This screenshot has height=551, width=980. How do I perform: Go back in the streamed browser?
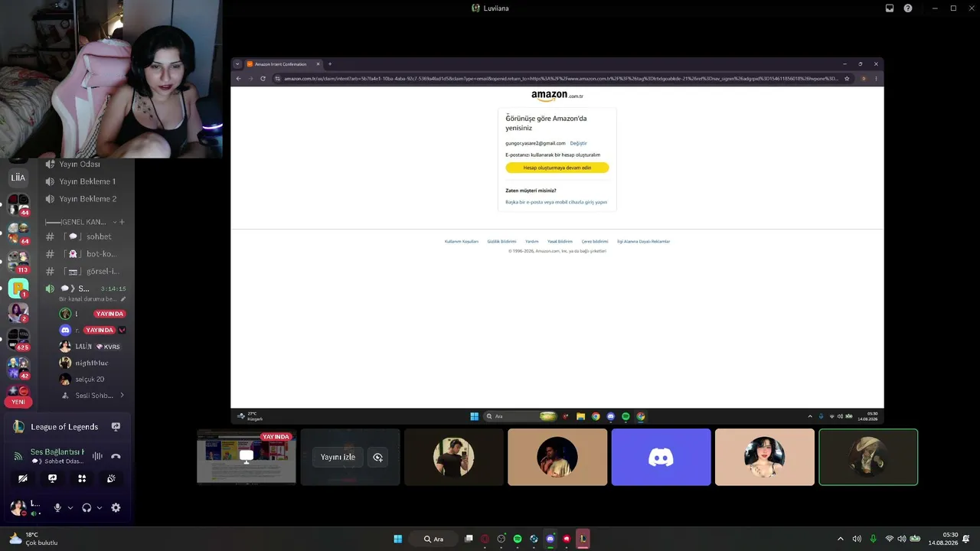239,78
